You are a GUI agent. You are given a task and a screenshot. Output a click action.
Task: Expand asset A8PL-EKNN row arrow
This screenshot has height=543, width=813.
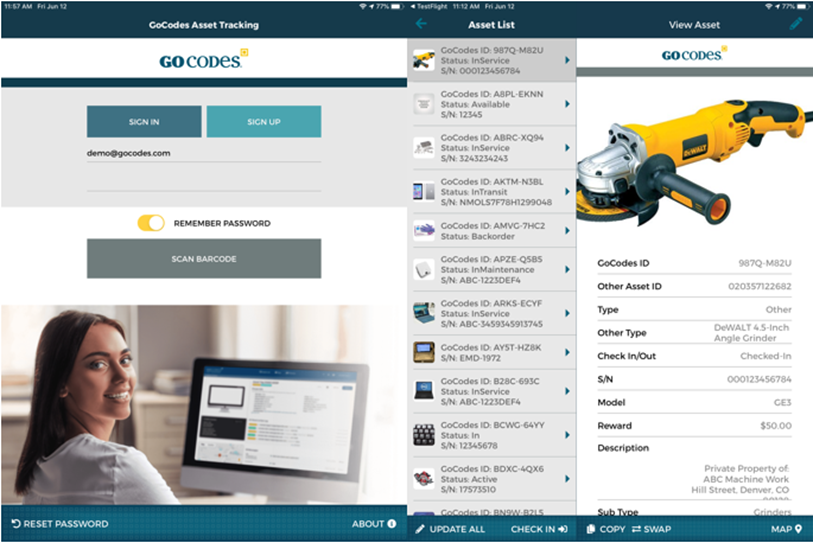pos(567,104)
